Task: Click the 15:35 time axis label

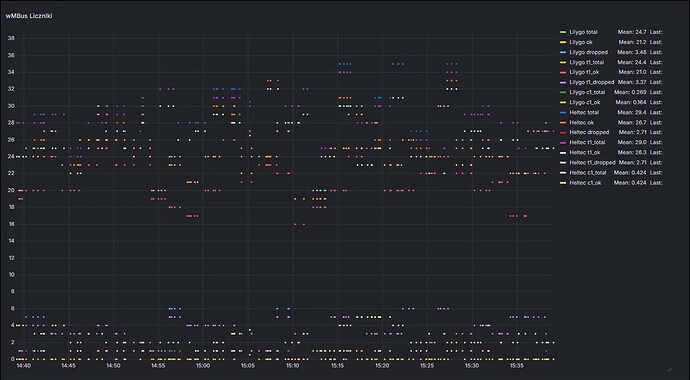Action: pos(517,365)
